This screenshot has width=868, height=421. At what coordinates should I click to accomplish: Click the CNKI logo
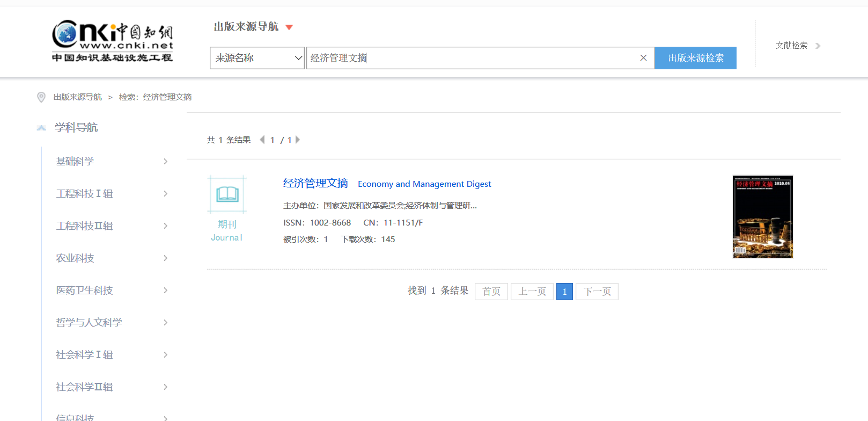113,41
